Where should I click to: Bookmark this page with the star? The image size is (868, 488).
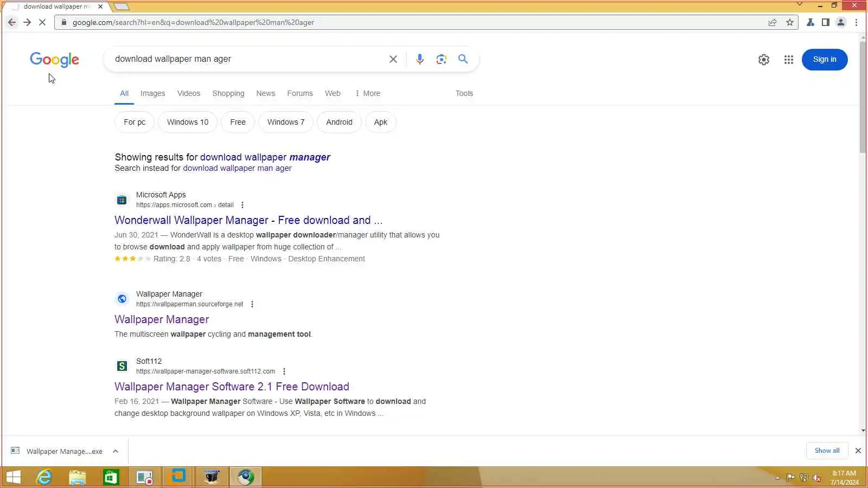pyautogui.click(x=790, y=22)
